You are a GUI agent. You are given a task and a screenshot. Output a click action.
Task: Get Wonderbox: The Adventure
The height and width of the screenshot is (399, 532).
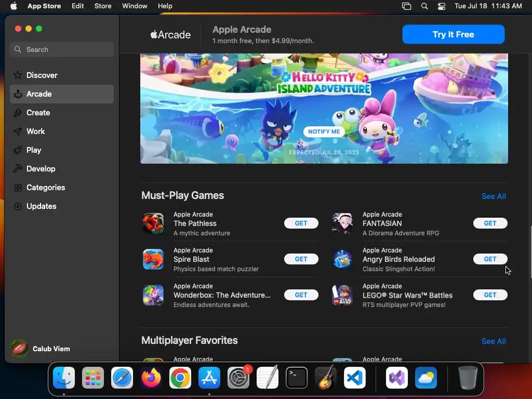tap(301, 295)
